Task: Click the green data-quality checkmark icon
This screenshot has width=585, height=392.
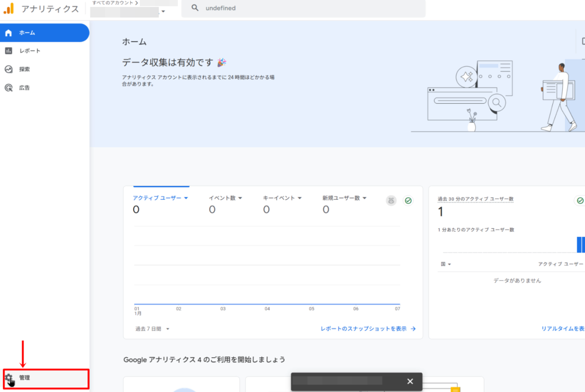Action: (x=408, y=200)
